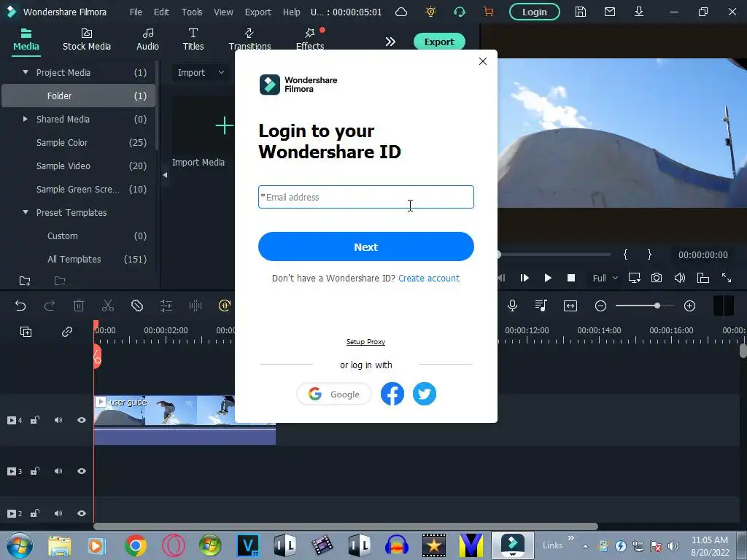Open the audio mixer music list icon
Screen dimensions: 747x560
(x=541, y=306)
